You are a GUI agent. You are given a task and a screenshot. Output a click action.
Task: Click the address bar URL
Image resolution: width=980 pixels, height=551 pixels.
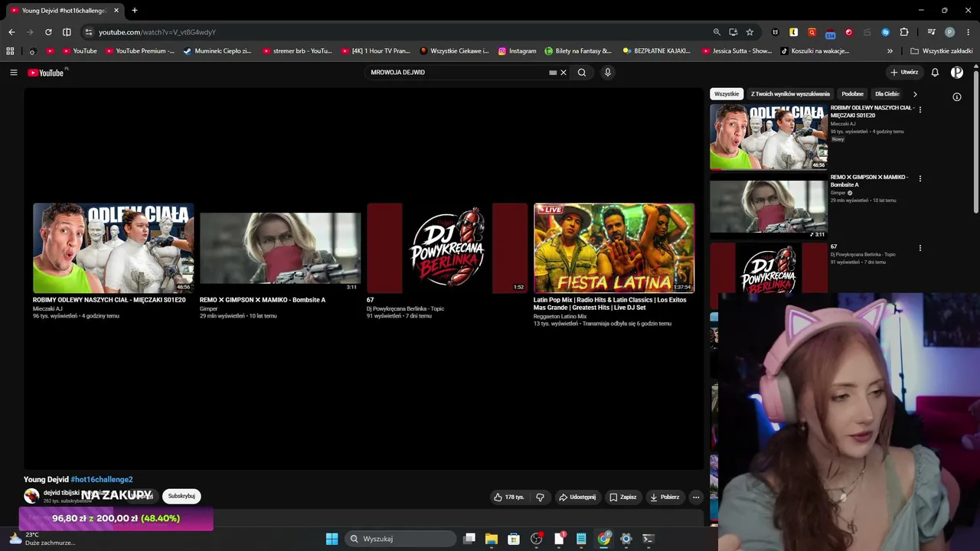(x=157, y=32)
